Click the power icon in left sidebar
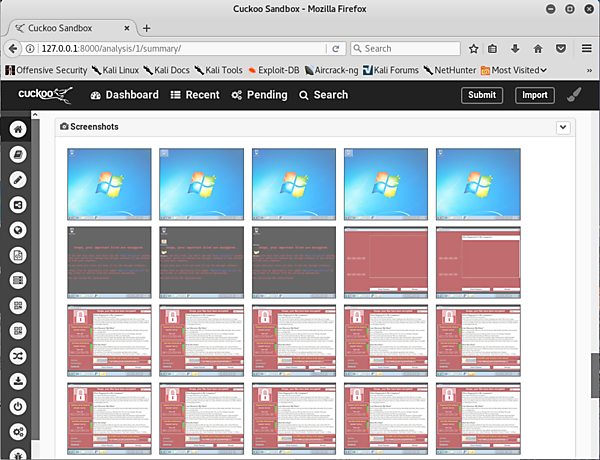This screenshot has width=600, height=460. pos(17,407)
